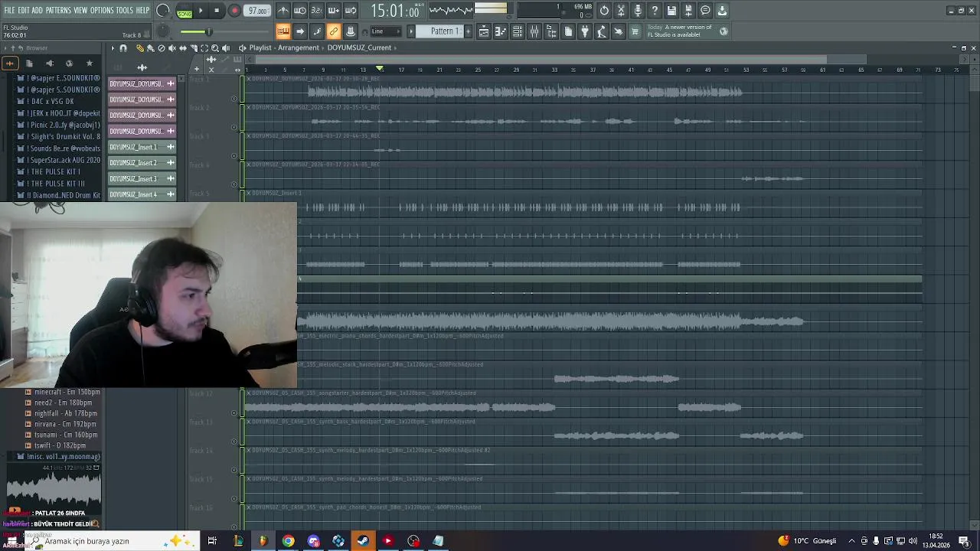
Task: Select the DOYUMSUZ_Insert 3 clip in picker
Action: 142,179
